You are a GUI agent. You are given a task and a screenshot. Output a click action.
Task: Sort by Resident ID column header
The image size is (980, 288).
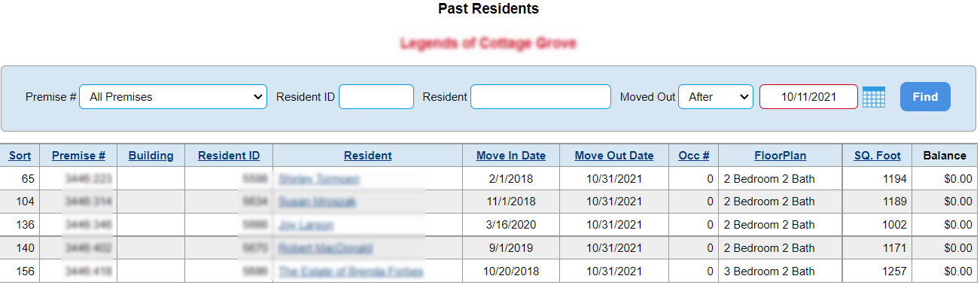pos(229,156)
